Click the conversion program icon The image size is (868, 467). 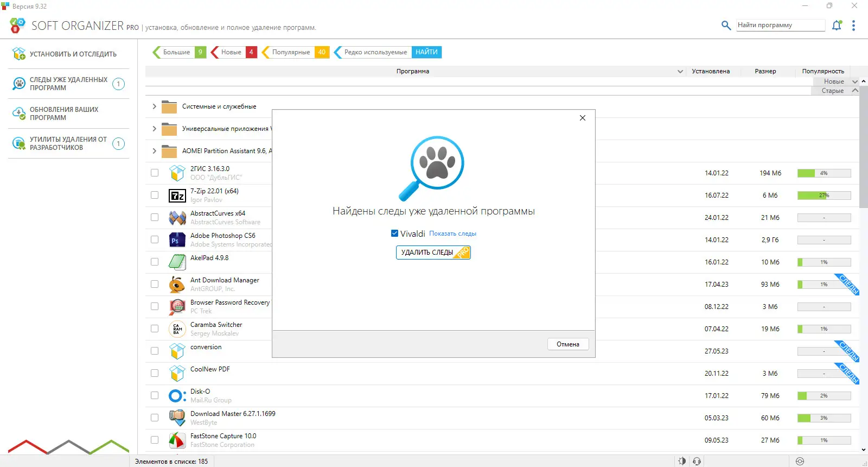point(177,351)
